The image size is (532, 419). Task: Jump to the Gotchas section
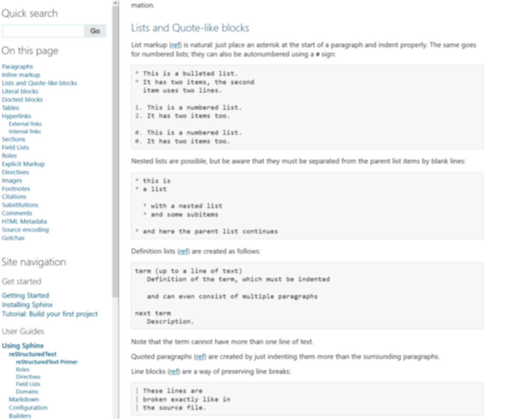point(13,238)
